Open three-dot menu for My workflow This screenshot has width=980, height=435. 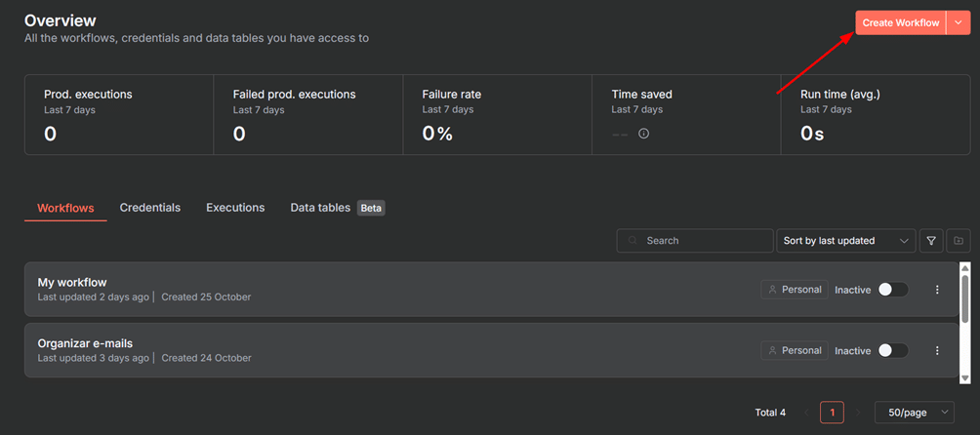point(937,290)
